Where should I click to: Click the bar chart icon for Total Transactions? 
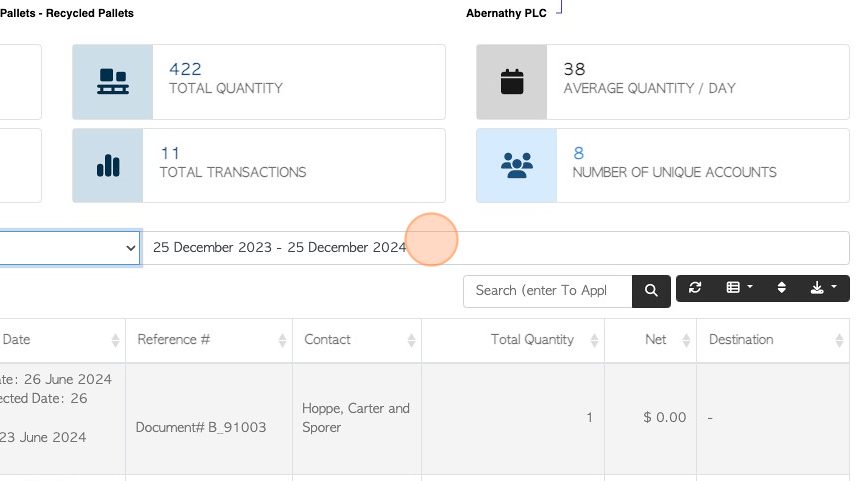point(108,166)
